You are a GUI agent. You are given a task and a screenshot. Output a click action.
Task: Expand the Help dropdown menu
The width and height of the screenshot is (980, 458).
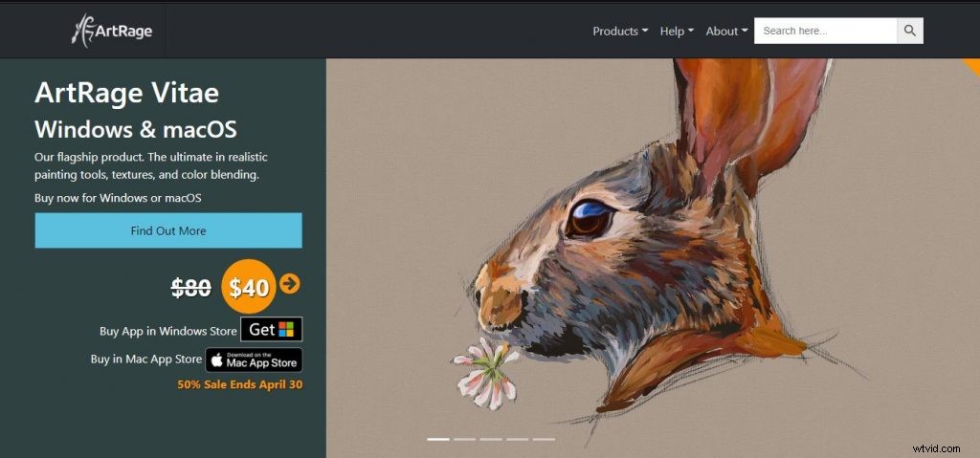coord(677,32)
